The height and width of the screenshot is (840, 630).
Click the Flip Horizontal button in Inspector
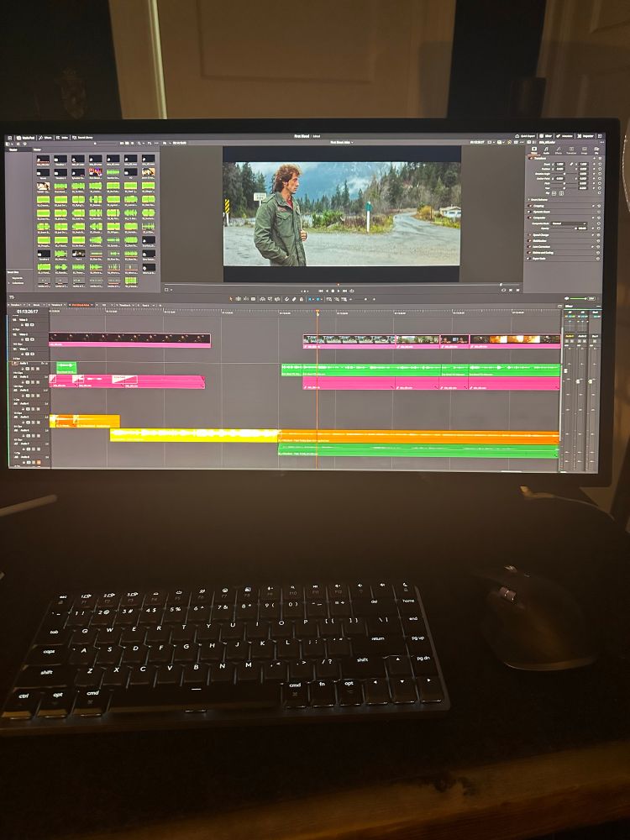[x=554, y=193]
